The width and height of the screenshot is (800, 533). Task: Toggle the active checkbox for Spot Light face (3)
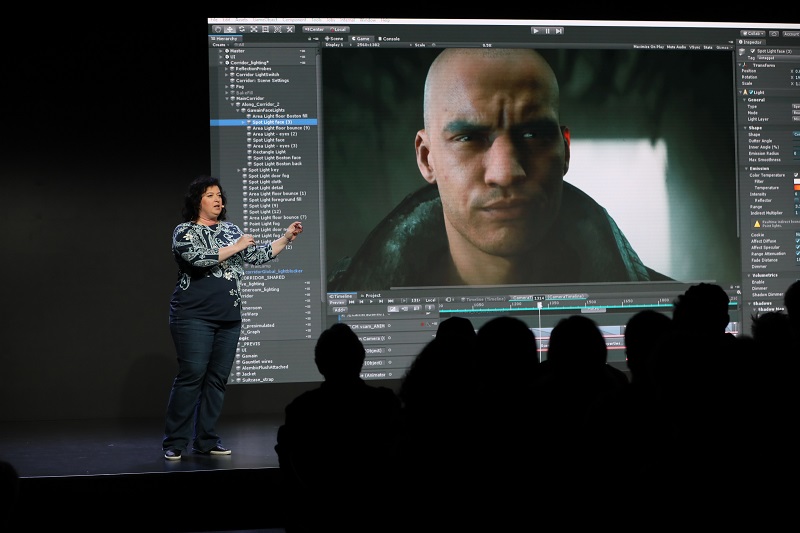point(753,51)
